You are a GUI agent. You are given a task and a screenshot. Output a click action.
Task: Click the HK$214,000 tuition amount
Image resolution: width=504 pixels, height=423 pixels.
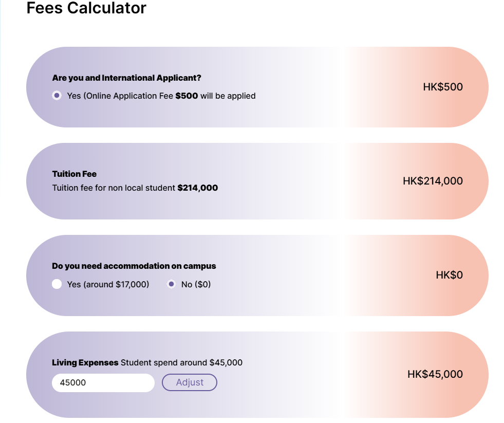coord(433,181)
